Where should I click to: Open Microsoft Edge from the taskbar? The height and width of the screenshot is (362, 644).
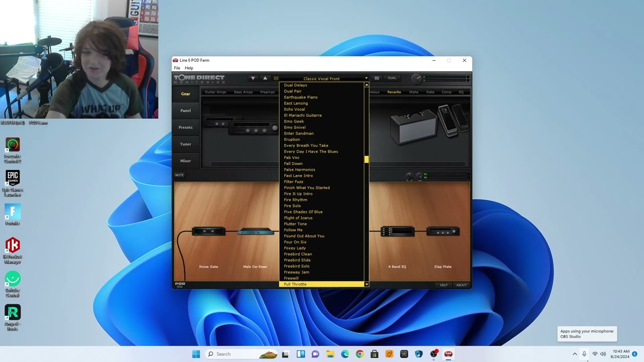[345, 354]
